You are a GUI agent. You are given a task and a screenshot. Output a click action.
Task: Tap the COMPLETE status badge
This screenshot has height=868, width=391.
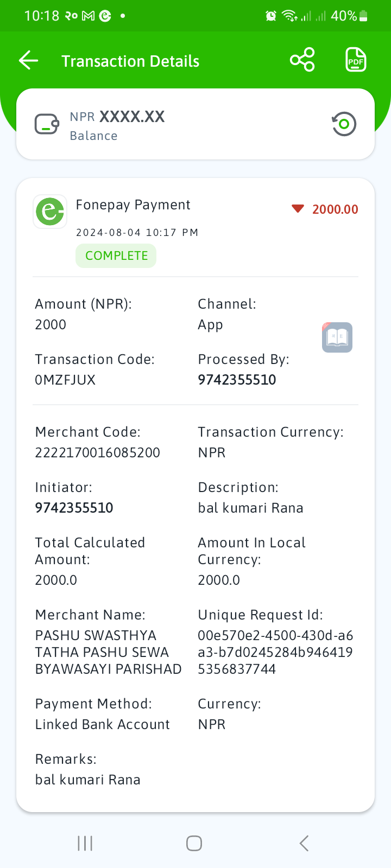pos(116,256)
